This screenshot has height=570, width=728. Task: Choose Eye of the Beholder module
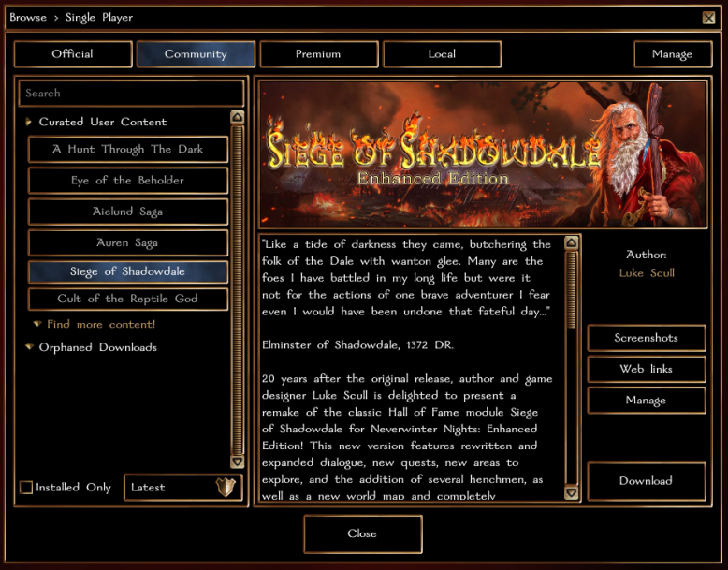(x=127, y=181)
